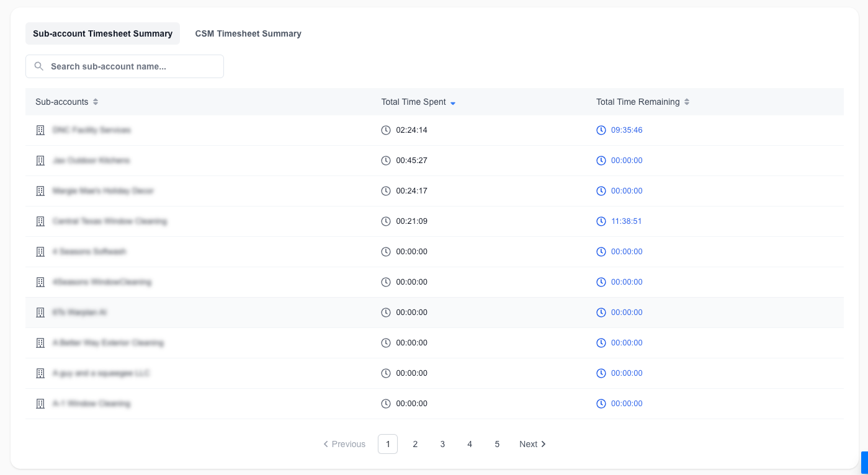Click the building icon in the 00:24:17 row
Screen dimensions: 868x475
40,191
